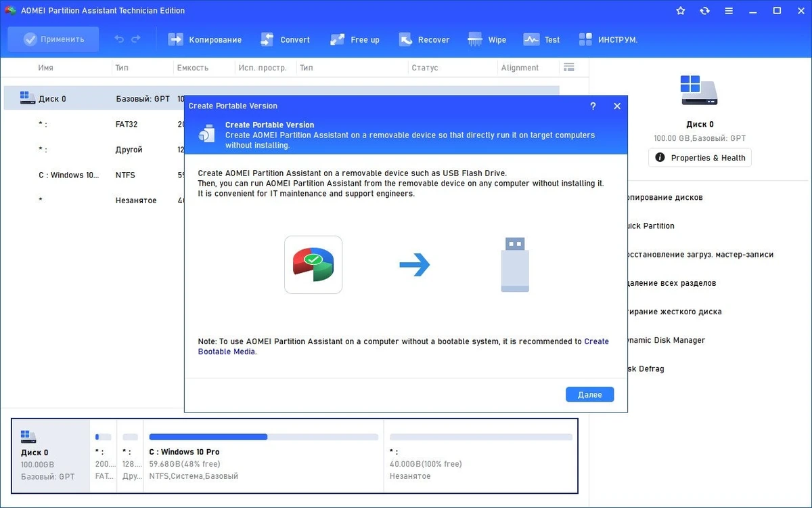Select the Незанятое unallocated row

tap(94, 200)
